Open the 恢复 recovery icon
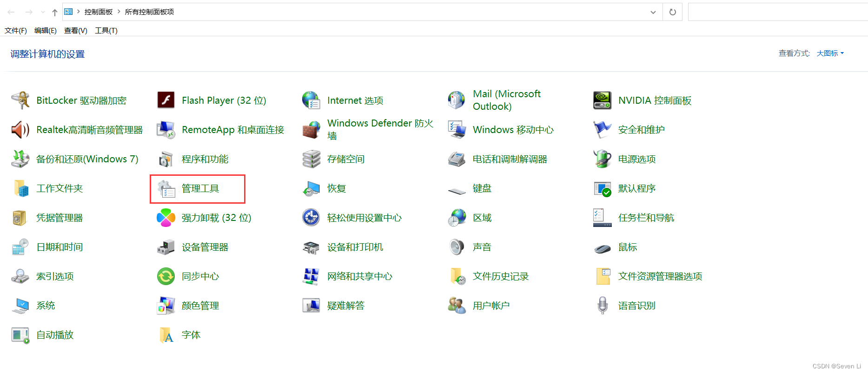The width and height of the screenshot is (868, 373). click(311, 188)
